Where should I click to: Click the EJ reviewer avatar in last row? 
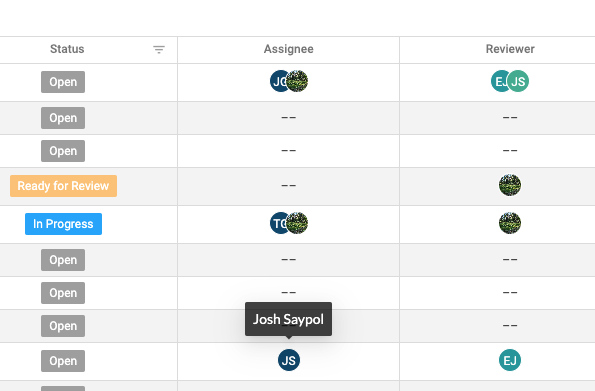(510, 360)
